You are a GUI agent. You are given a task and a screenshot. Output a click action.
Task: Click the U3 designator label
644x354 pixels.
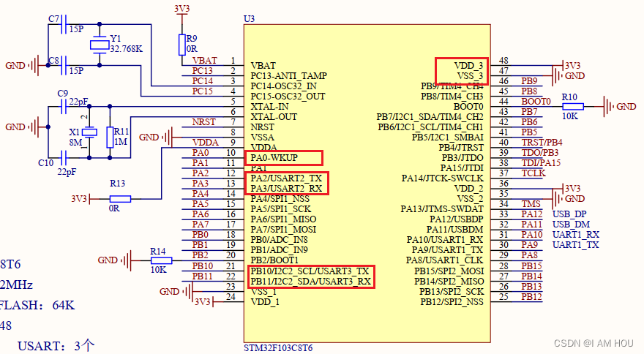pyautogui.click(x=249, y=19)
